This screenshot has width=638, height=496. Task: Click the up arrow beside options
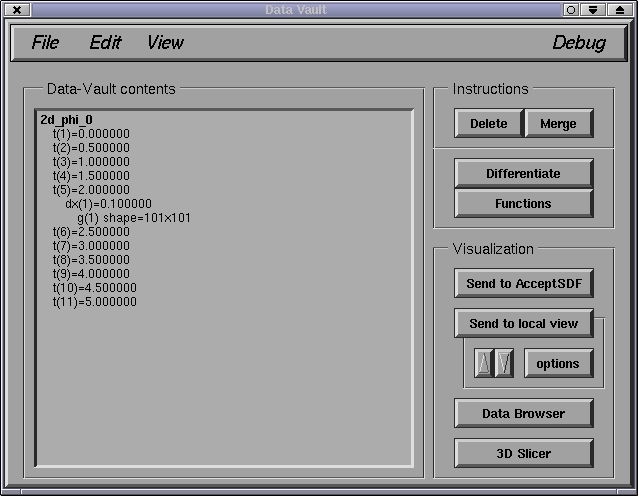click(484, 364)
